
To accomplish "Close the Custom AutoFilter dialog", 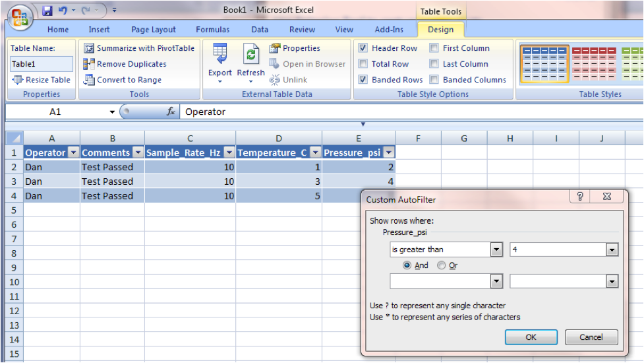I will pyautogui.click(x=607, y=197).
